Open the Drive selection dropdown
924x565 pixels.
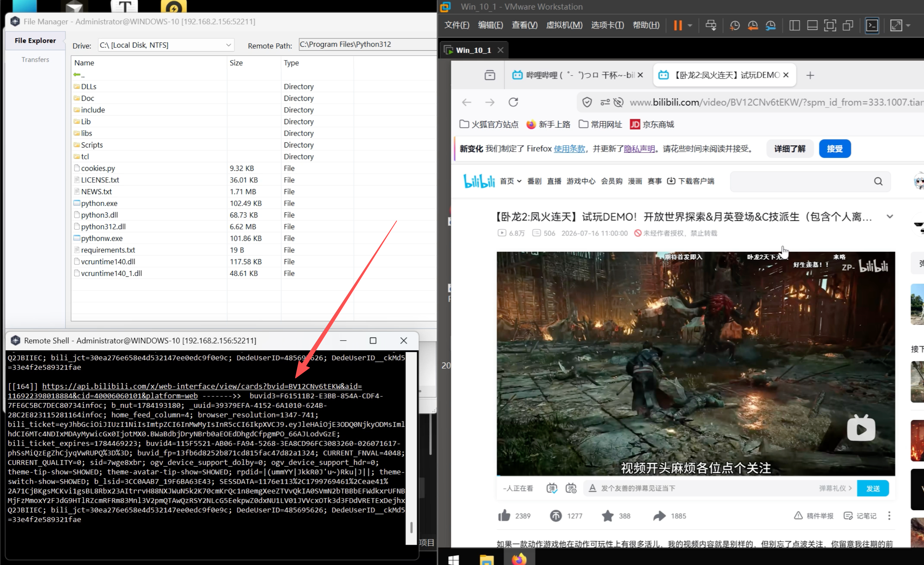tap(166, 45)
